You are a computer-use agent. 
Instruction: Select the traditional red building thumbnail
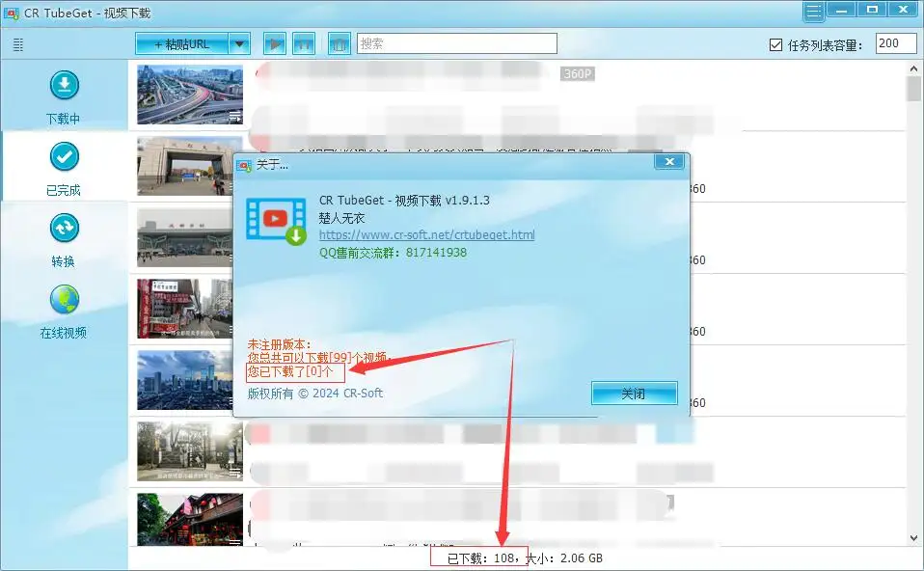click(190, 520)
